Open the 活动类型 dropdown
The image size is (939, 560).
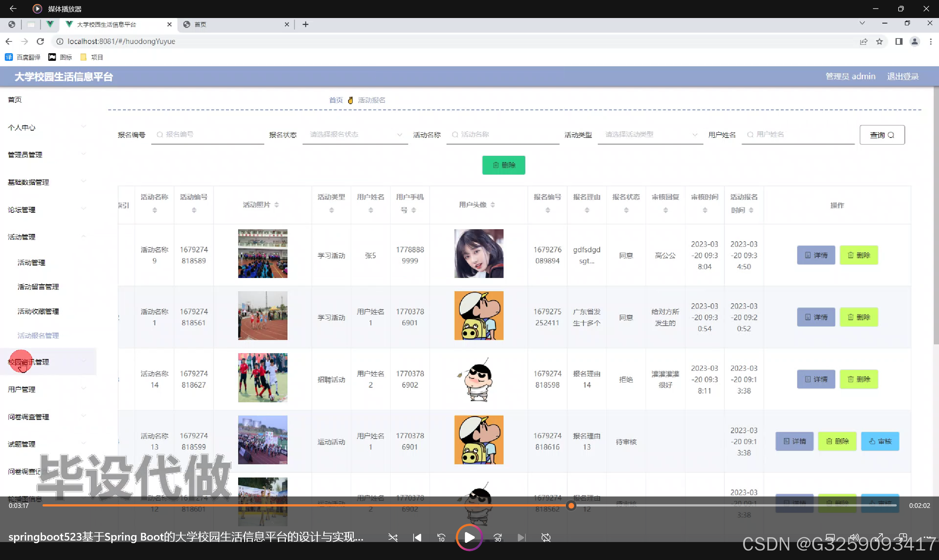649,135
